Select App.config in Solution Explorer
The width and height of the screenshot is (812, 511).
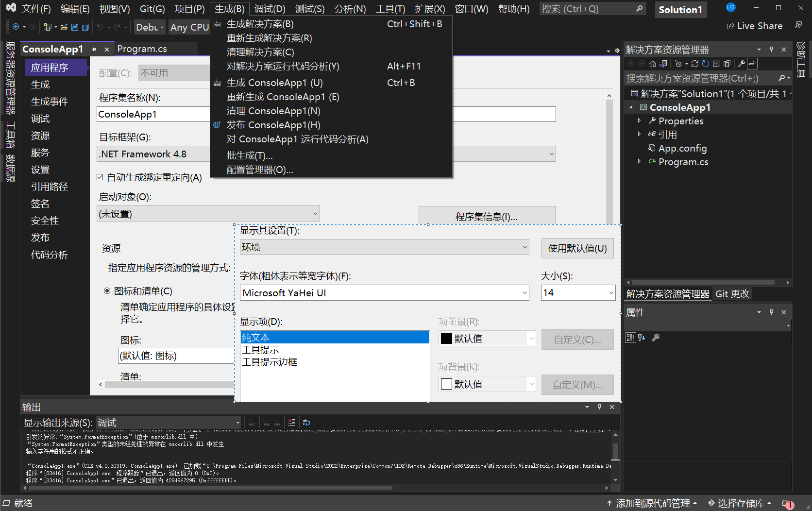tap(682, 148)
